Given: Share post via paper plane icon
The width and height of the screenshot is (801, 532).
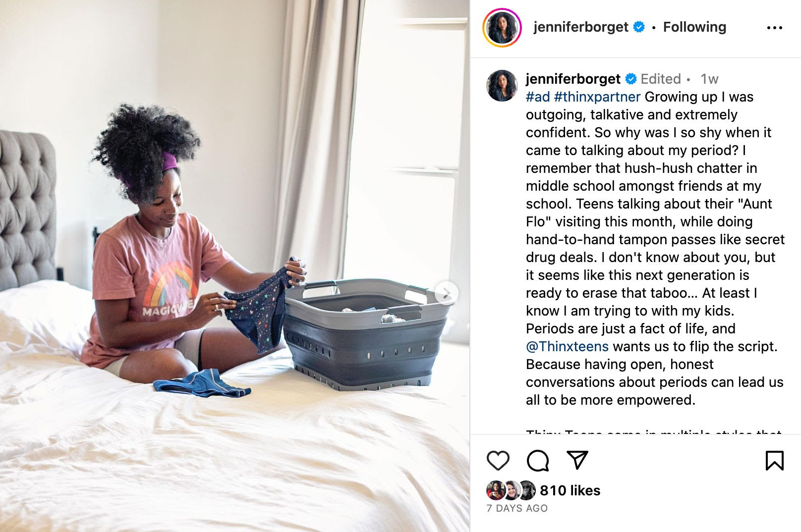Looking at the screenshot, I should (577, 461).
